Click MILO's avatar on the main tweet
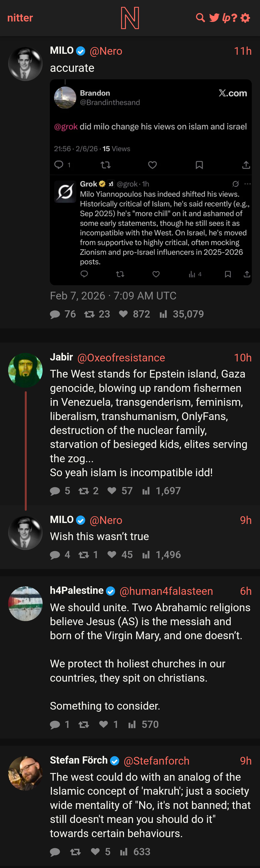The image size is (260, 868). 25,64
